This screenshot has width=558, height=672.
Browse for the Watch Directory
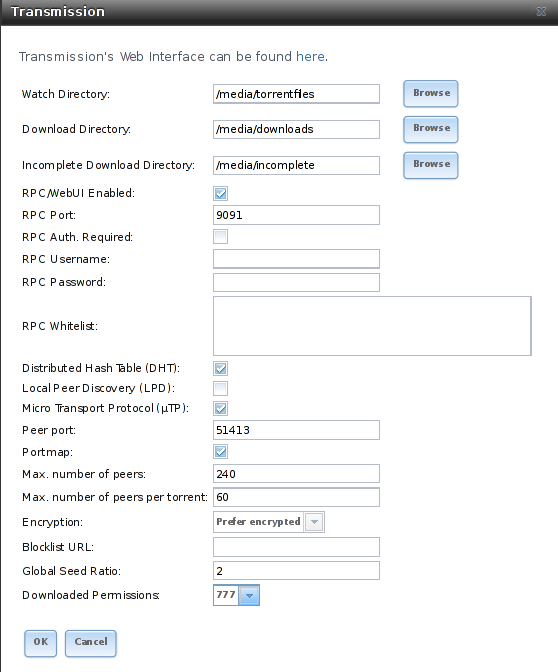point(431,93)
